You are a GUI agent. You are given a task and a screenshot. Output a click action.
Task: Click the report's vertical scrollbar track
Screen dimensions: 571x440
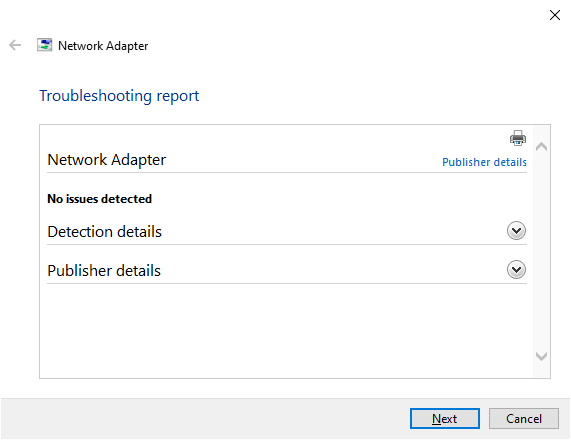click(542, 251)
